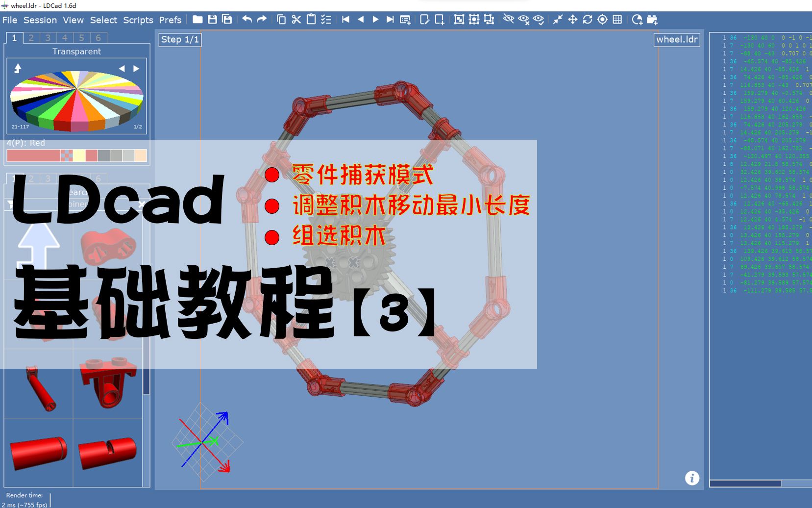Screen dimensions: 812x508
Task: Switch to color bin tab 3
Action: [x=48, y=38]
